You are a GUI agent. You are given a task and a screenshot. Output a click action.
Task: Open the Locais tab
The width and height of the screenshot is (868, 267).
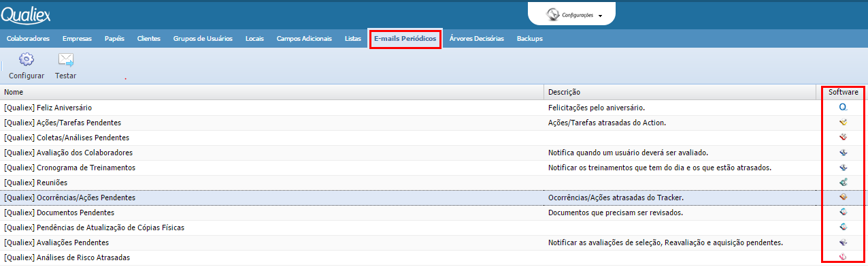(254, 39)
